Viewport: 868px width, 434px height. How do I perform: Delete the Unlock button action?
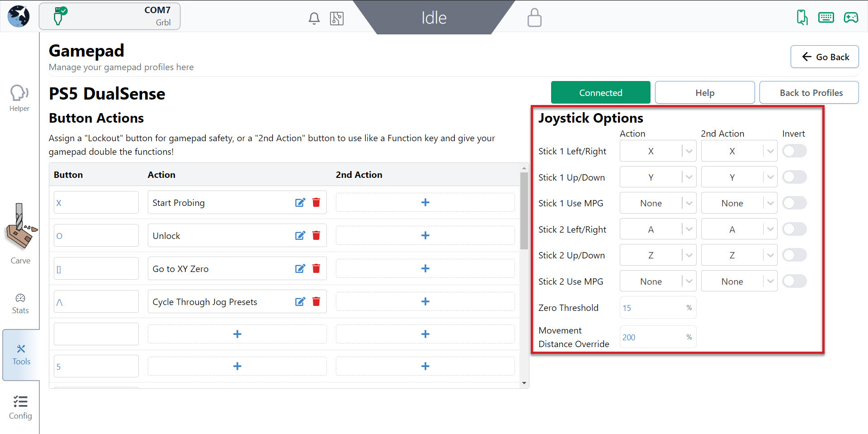tap(316, 236)
